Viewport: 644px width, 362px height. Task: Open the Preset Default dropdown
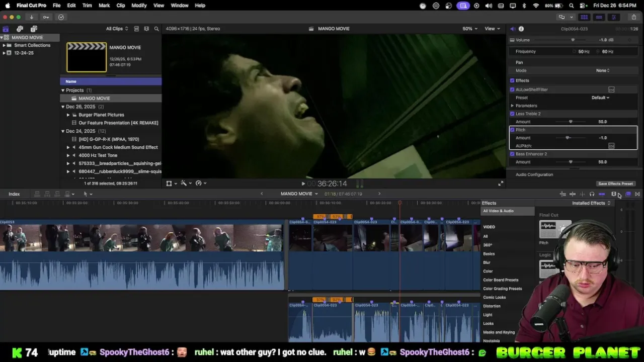[600, 98]
